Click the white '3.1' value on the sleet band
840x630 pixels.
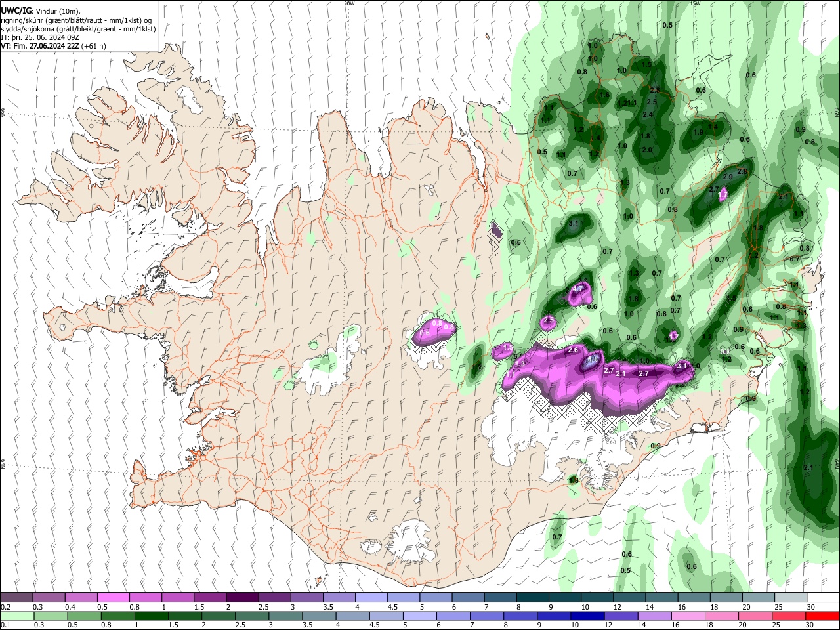tap(682, 366)
